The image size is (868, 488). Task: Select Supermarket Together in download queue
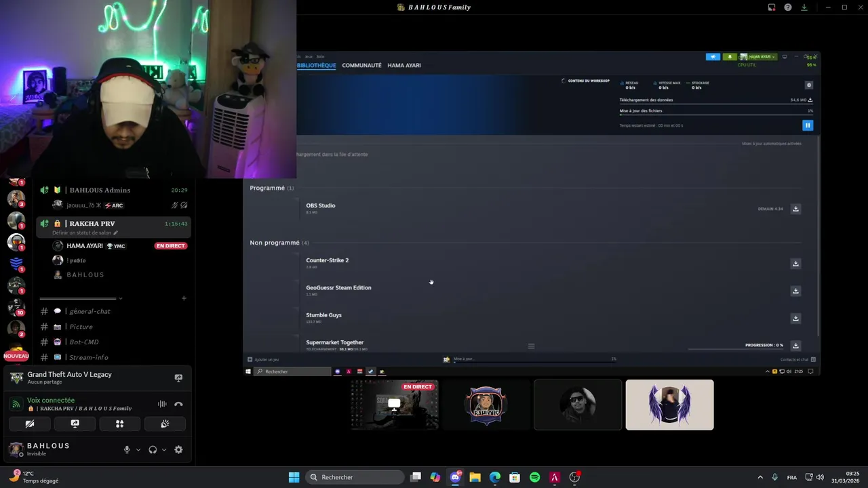334,342
